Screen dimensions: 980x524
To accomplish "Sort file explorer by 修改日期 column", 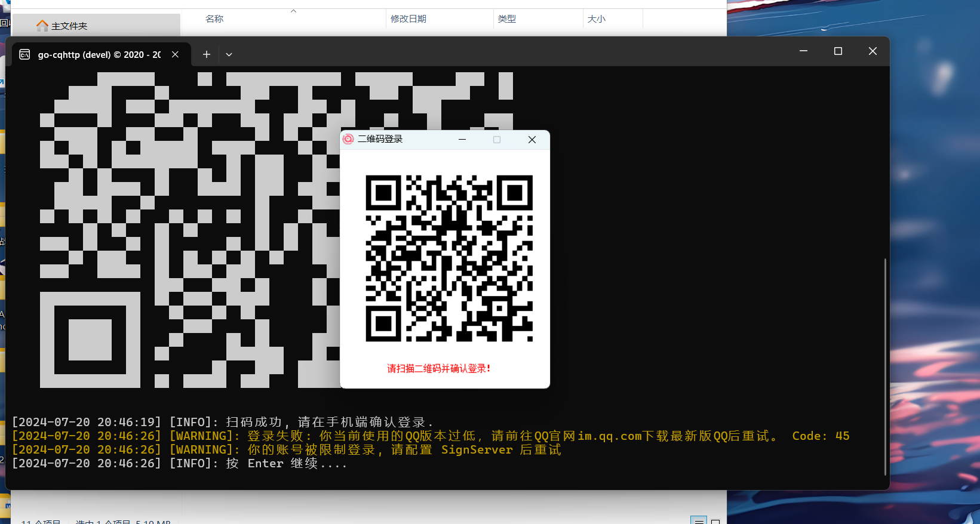I will click(x=408, y=19).
